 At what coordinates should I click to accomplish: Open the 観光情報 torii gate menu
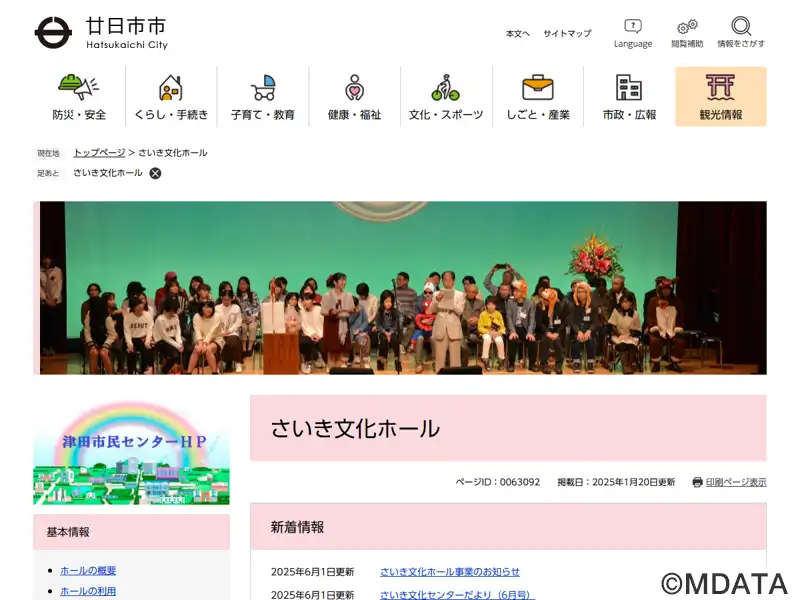coord(721,96)
